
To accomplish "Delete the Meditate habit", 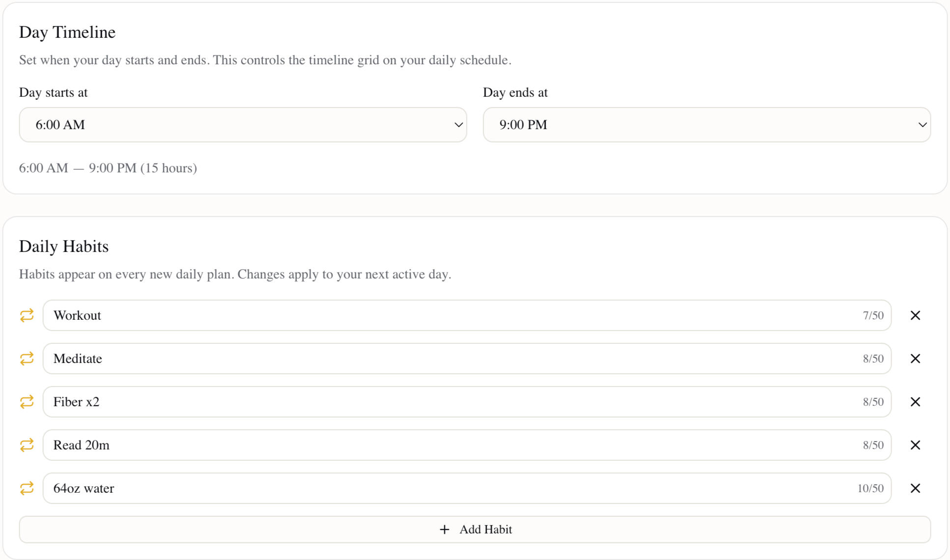I will [915, 359].
